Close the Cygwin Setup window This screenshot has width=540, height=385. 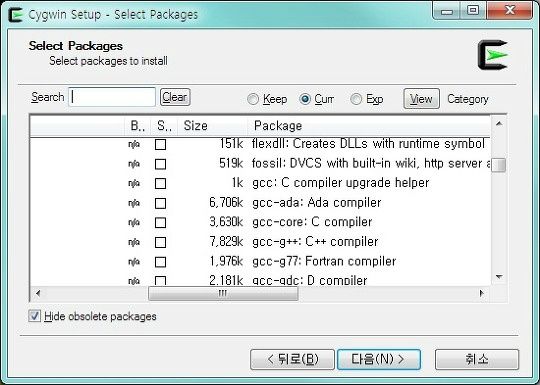pyautogui.click(x=510, y=11)
